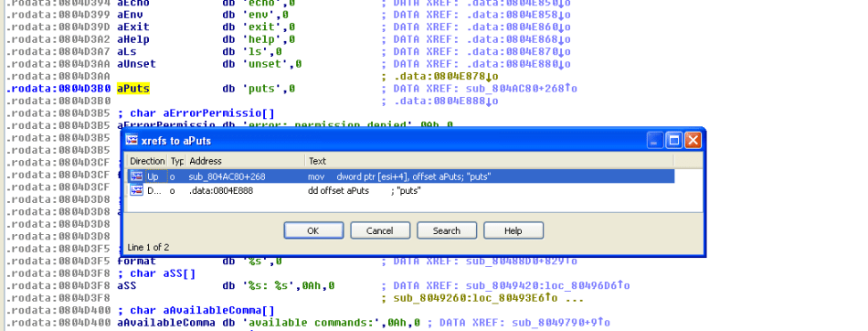
Task: Click the address .rodata:0804D3B0 of aPuts
Action: click(58, 88)
